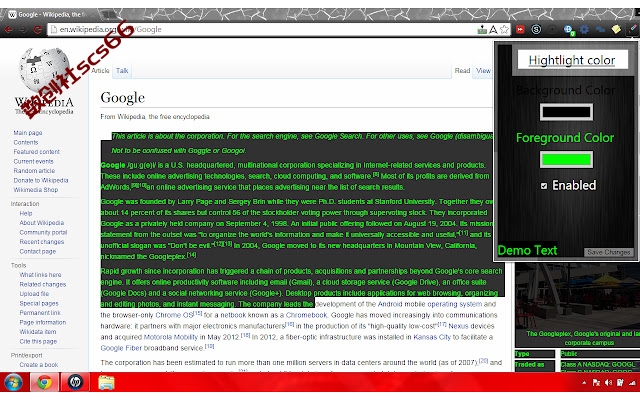The height and width of the screenshot is (400, 640).
Task: Open the Help sidebar link
Action: [26, 213]
